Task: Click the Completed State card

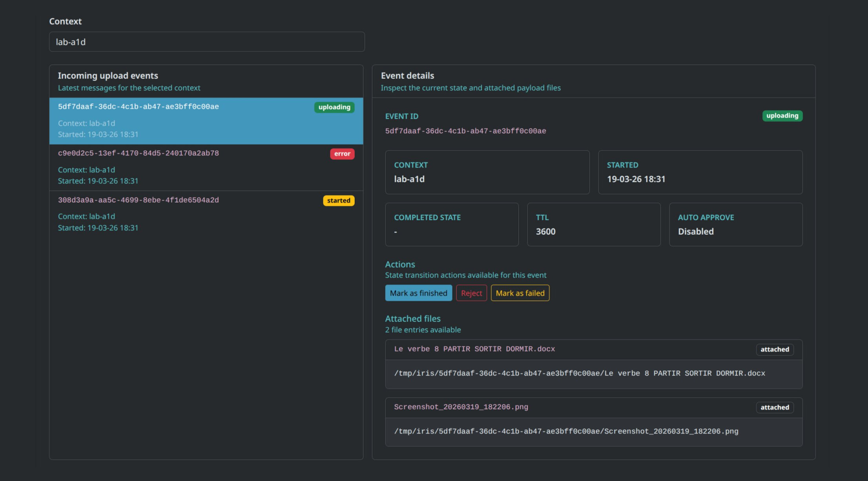Action: coord(452,225)
